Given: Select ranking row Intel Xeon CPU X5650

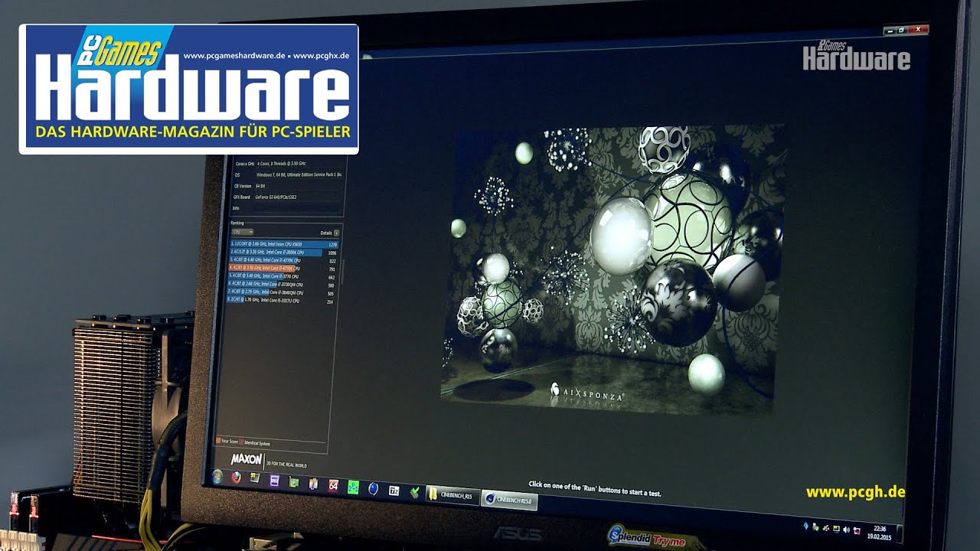Looking at the screenshot, I should [284, 244].
